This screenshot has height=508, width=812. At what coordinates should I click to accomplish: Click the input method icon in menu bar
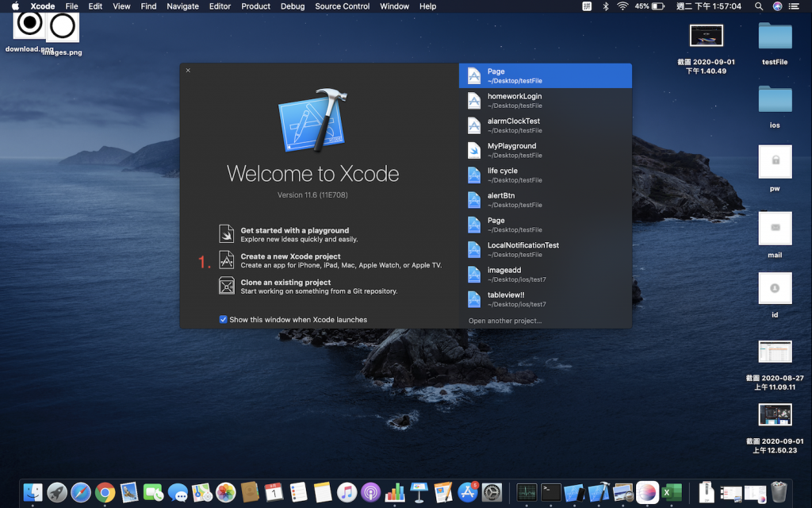click(587, 6)
